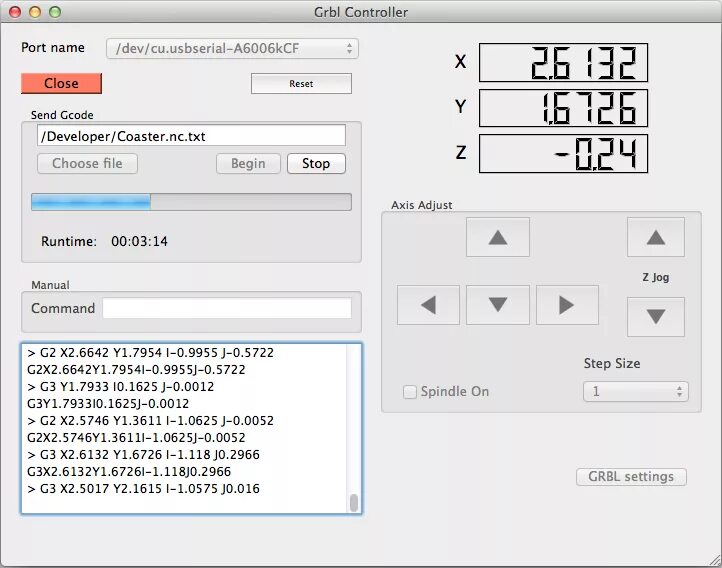
Task: Select log line 'G3Y1.7933I0.1625J-0.0012'
Action: [108, 404]
